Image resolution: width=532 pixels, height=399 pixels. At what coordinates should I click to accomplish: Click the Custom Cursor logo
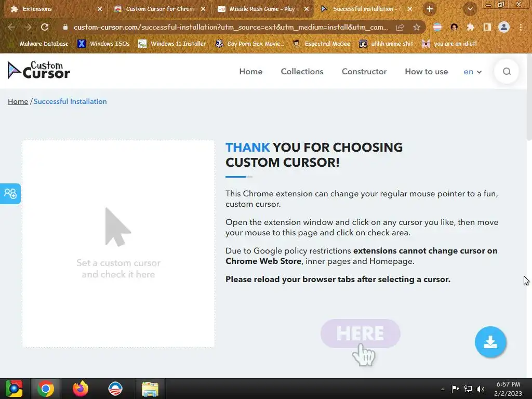click(38, 71)
